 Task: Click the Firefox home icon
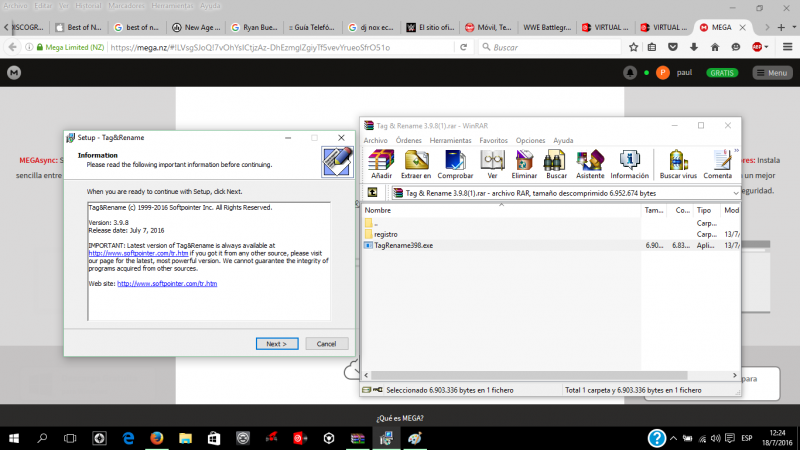[x=715, y=47]
